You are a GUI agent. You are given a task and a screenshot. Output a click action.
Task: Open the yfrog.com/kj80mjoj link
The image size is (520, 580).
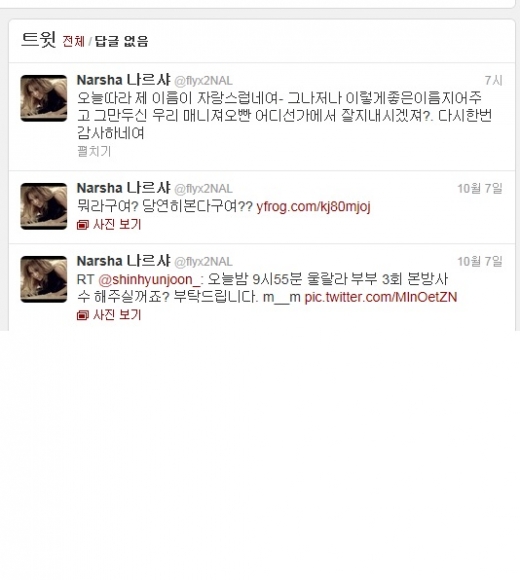(x=313, y=206)
